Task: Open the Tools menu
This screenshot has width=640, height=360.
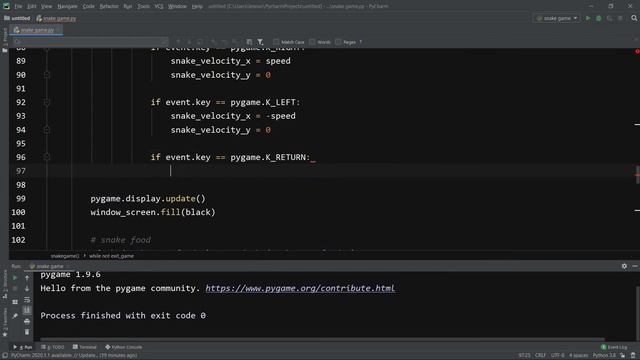Action: click(x=143, y=6)
